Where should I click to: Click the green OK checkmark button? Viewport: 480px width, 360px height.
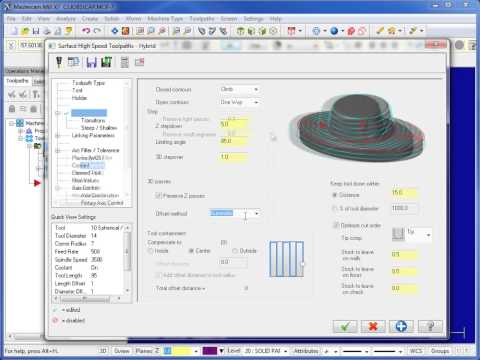pyautogui.click(x=345, y=326)
